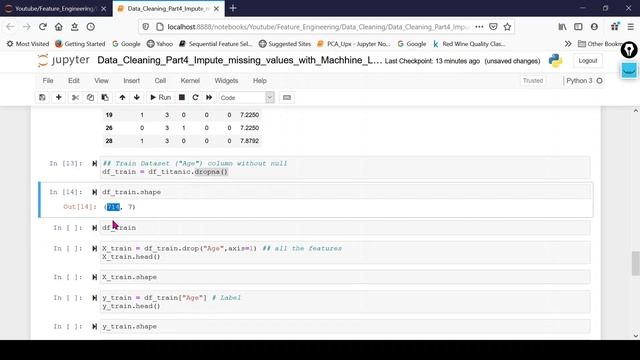
Task: Open the Help menu
Action: click(260, 81)
